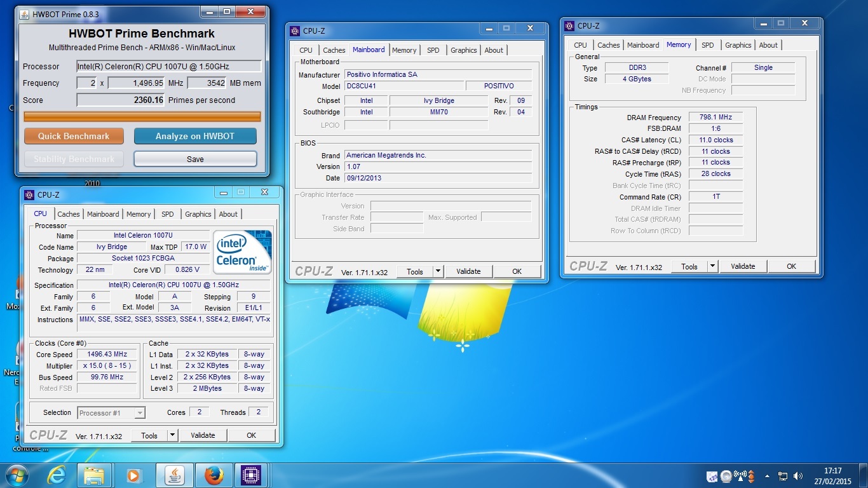Click the 123 notepad tray icon
The image size is (868, 488).
tap(712, 476)
